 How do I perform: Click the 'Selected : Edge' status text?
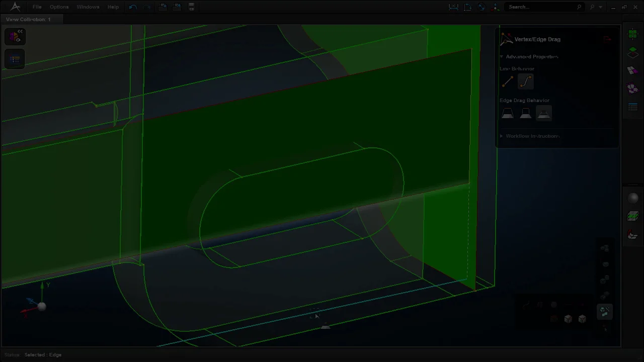[x=43, y=355]
